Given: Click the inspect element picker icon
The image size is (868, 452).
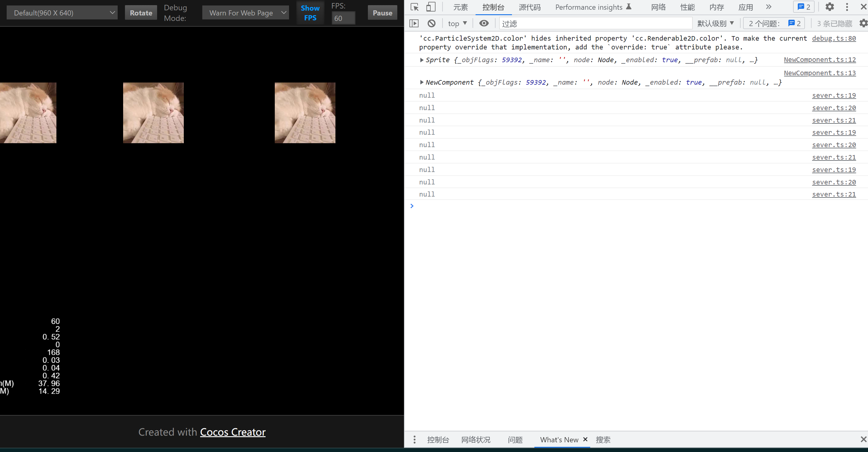Looking at the screenshot, I should (x=415, y=7).
